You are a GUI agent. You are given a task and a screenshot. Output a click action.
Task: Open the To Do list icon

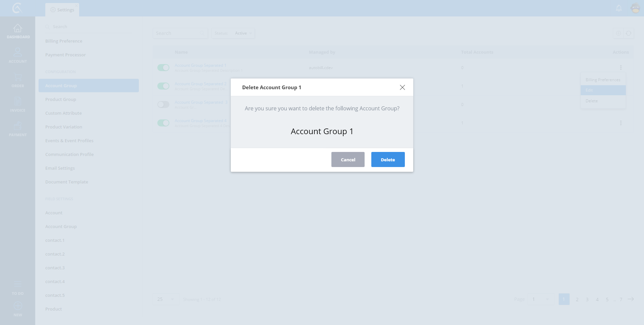tap(17, 284)
